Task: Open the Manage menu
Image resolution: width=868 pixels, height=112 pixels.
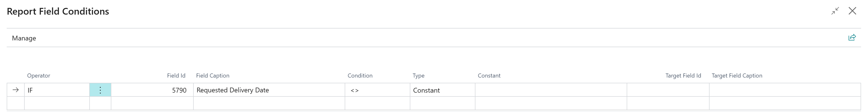Action: coord(24,38)
